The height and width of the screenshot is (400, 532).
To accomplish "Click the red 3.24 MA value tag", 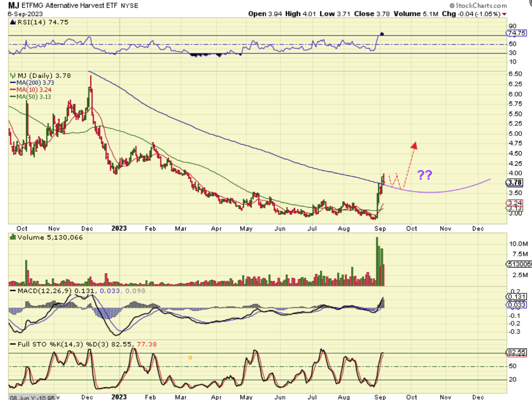I will pyautogui.click(x=515, y=203).
